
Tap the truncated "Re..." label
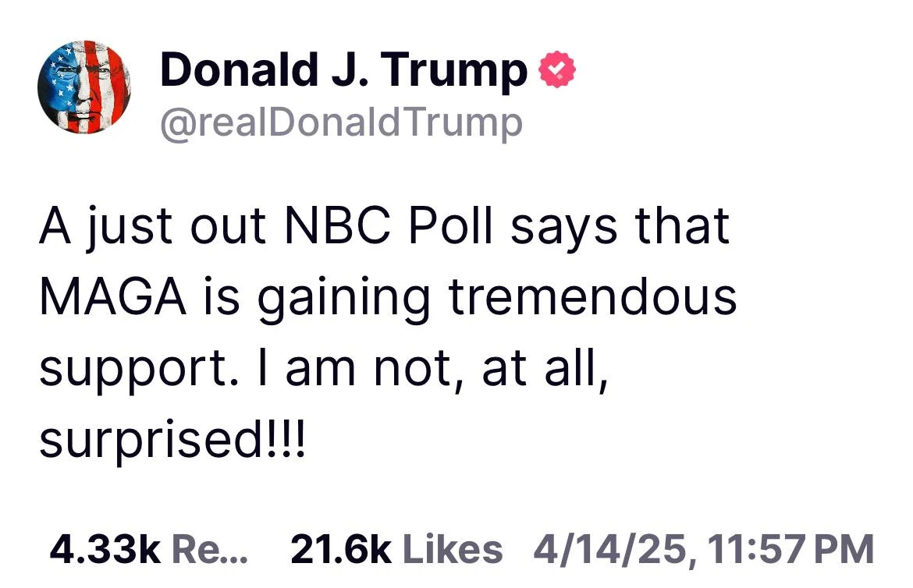point(210,549)
